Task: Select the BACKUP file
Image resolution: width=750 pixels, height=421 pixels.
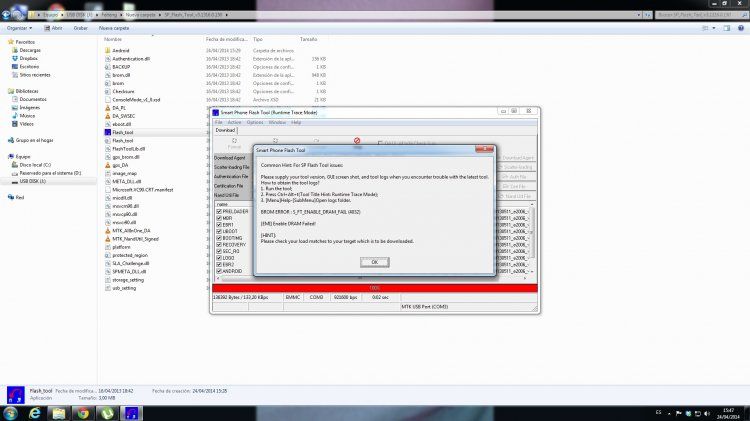Action: pyautogui.click(x=121, y=67)
